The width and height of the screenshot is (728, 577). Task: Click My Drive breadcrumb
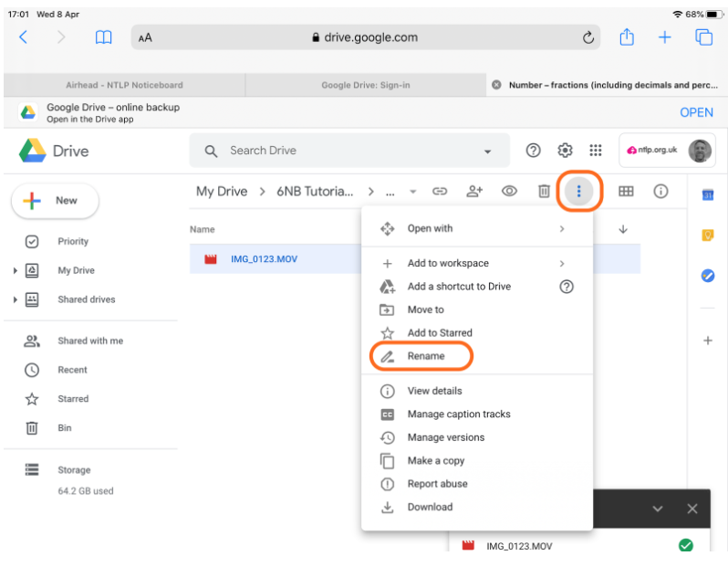pyautogui.click(x=222, y=192)
